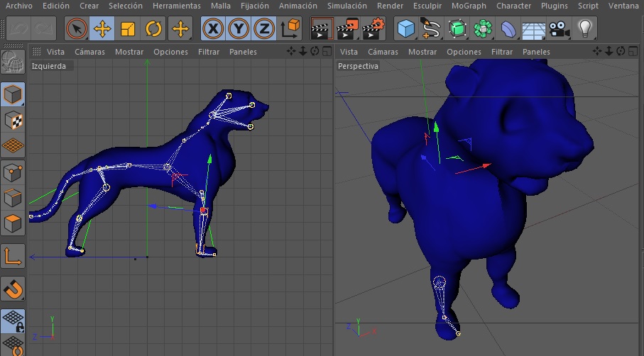Pick the Rotate tool
Image resolution: width=644 pixels, height=356 pixels.
click(x=153, y=29)
